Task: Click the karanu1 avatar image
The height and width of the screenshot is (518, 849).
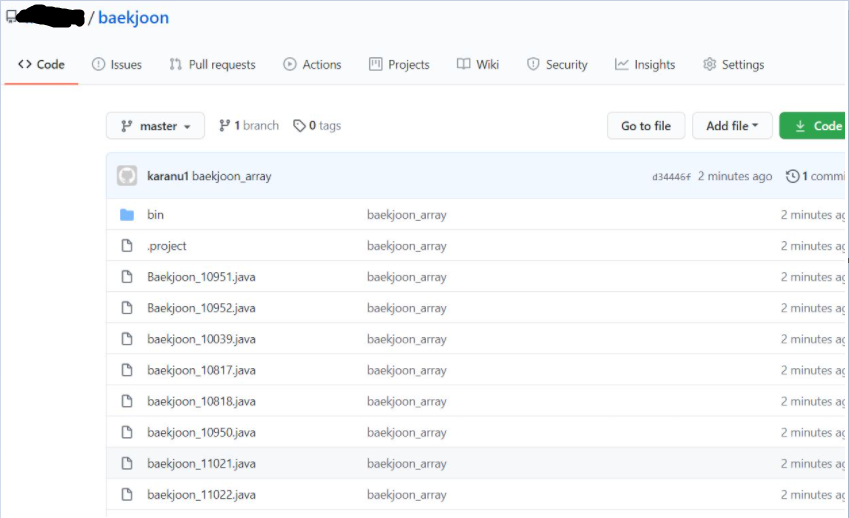Action: 127,176
